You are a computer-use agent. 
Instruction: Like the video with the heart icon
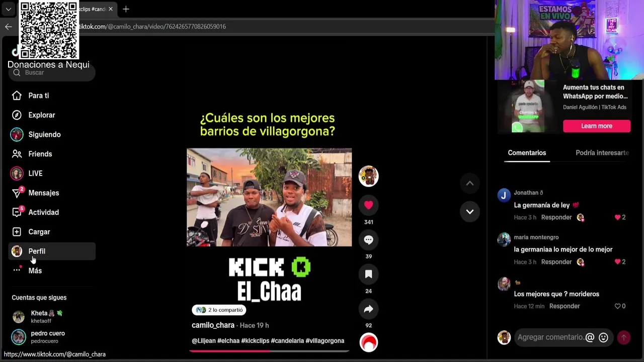coord(368,205)
